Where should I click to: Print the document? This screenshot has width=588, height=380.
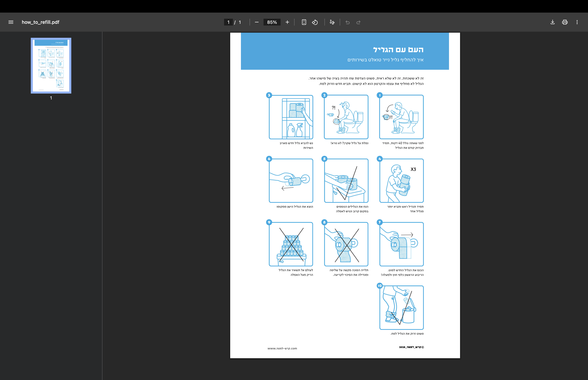pyautogui.click(x=565, y=22)
